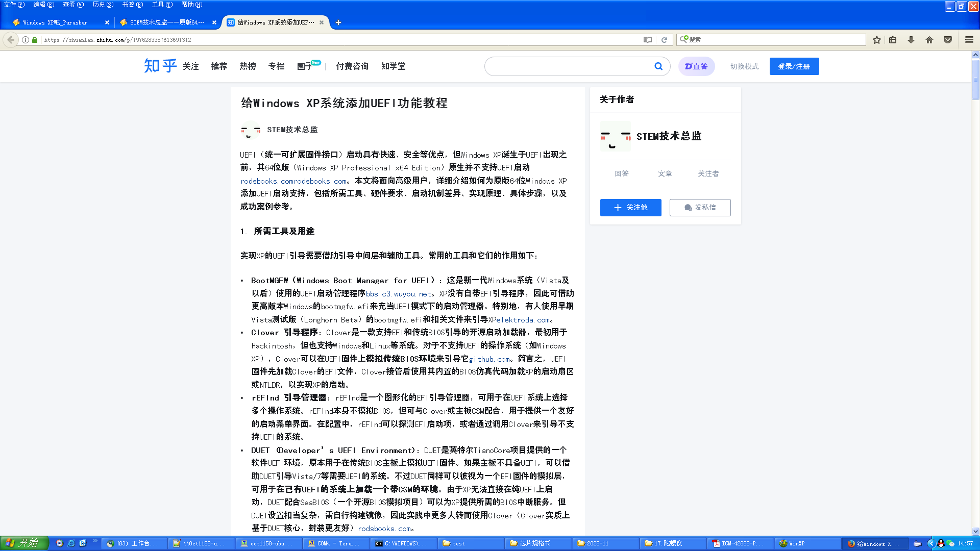Follow the author with 关注他 button
980x551 pixels.
coord(630,208)
